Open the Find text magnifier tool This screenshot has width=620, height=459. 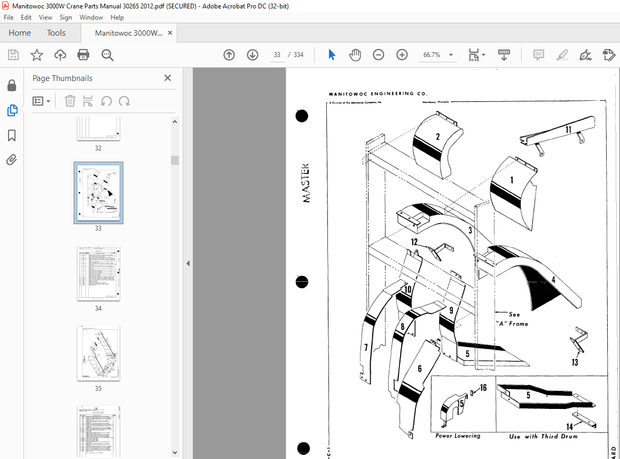108,55
